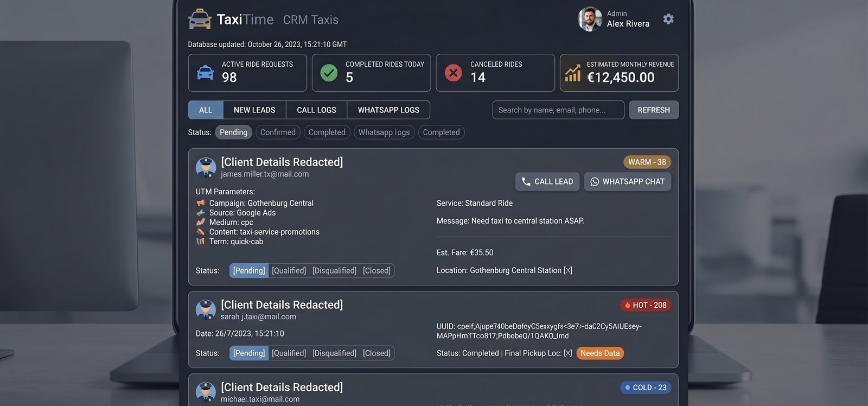Click the icon beside Medium: cpc

click(x=201, y=222)
